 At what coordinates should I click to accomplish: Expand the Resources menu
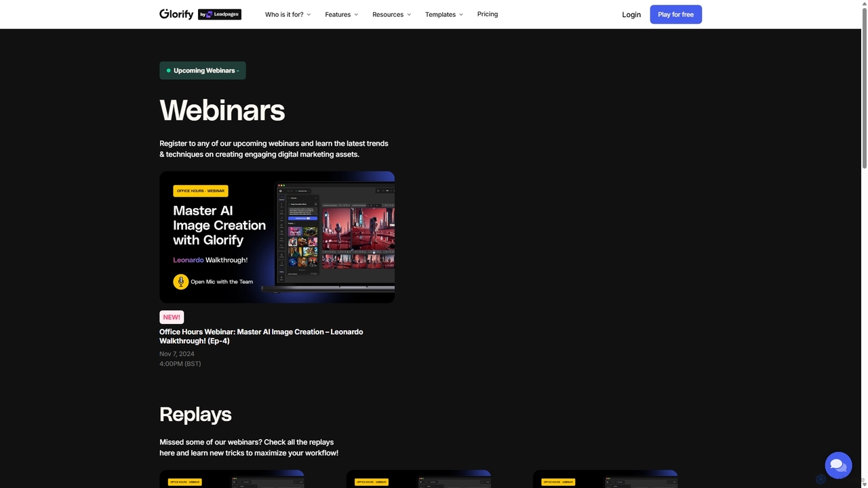click(x=391, y=14)
